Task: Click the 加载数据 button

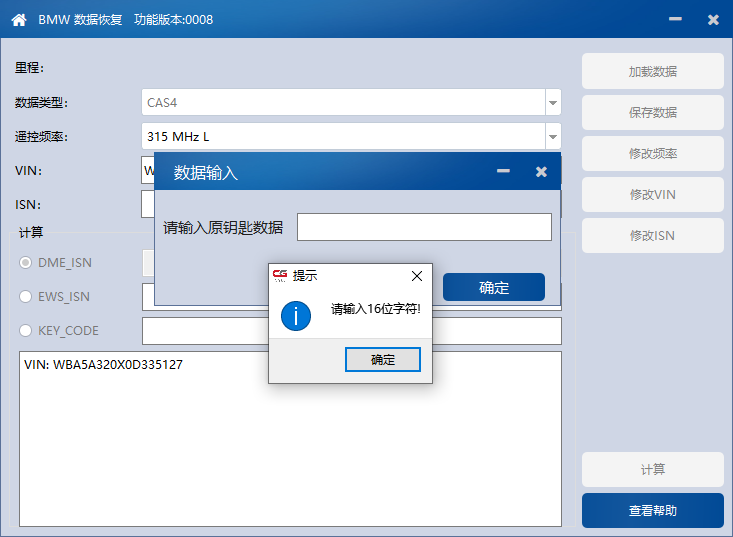Action: pos(653,71)
